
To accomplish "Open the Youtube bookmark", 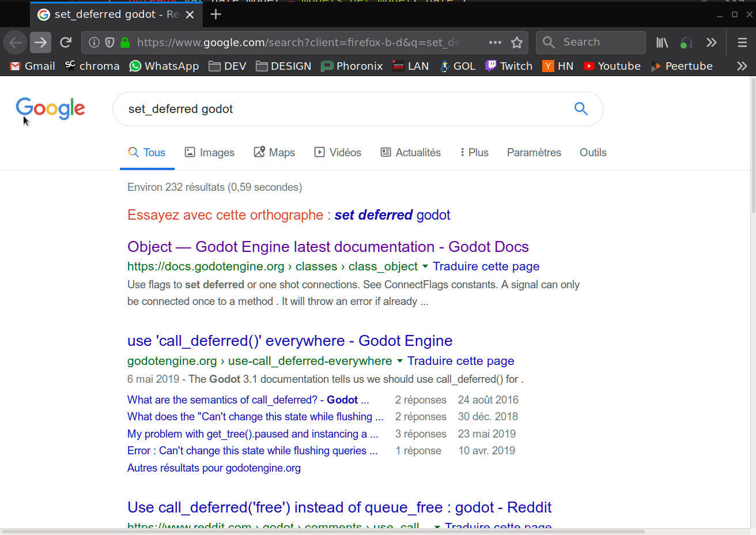I will (612, 66).
